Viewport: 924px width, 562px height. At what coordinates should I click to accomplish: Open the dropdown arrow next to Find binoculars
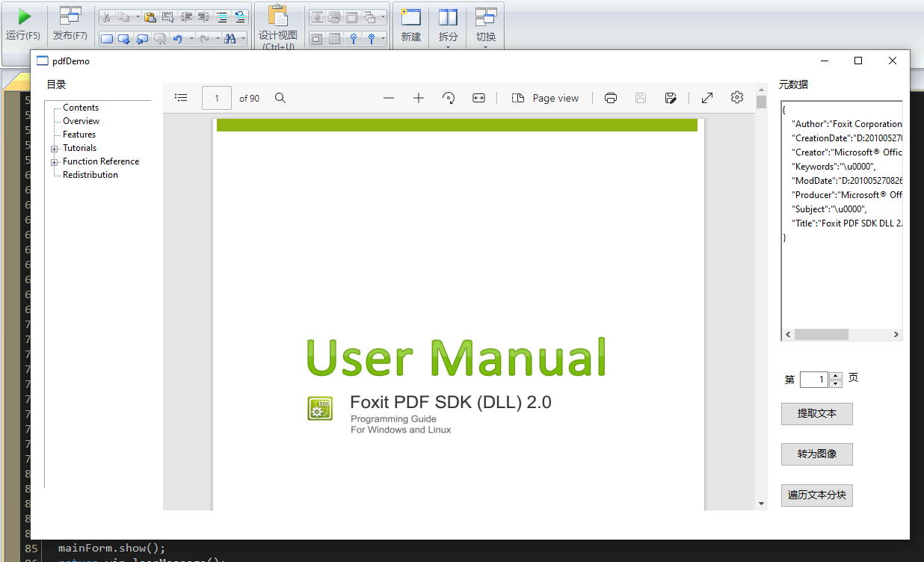click(x=243, y=39)
